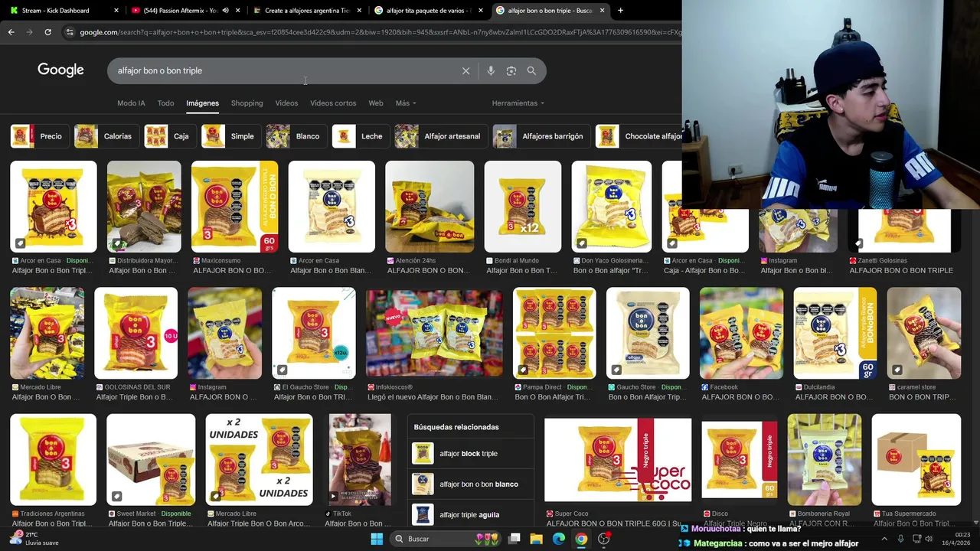Open Tua Supermercado cardboard box image
Viewport: 980px width, 551px height.
(x=916, y=460)
